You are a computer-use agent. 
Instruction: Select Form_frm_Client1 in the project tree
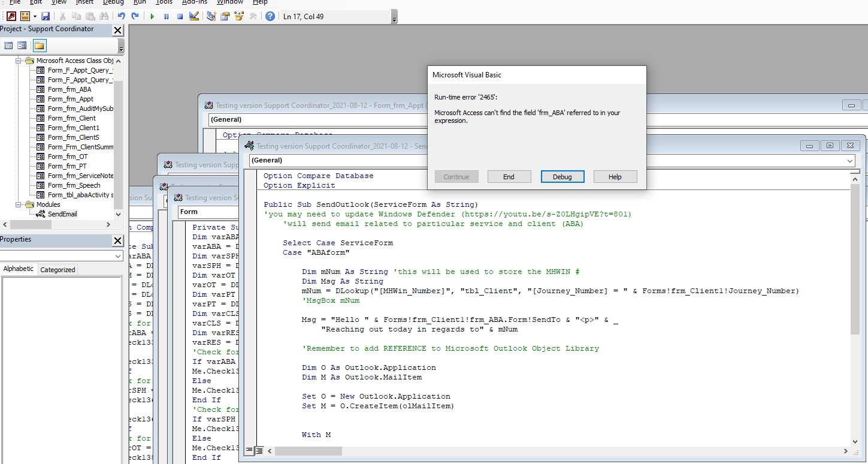click(74, 128)
